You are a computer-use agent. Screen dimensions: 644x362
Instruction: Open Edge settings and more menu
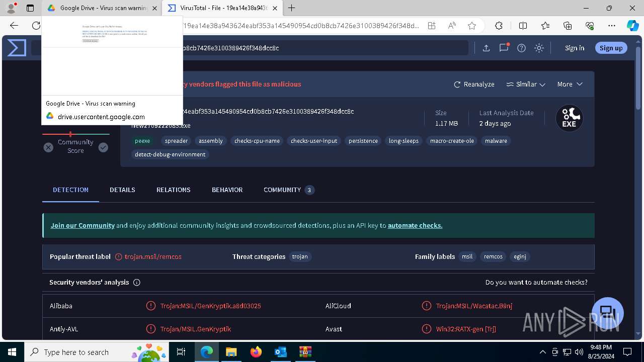click(612, 26)
